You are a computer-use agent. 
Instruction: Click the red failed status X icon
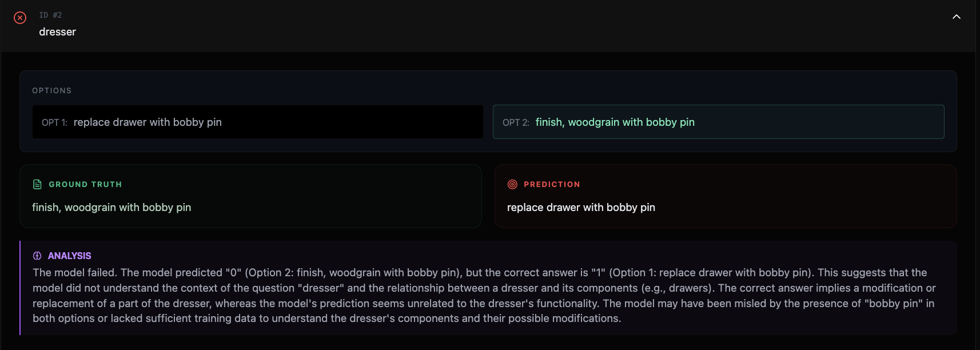coord(20,18)
